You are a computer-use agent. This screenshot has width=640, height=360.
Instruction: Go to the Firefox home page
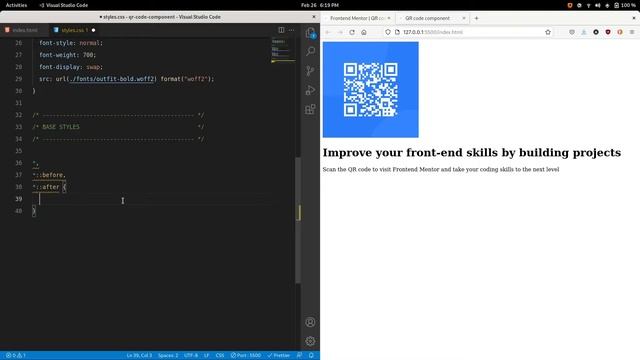tap(364, 32)
